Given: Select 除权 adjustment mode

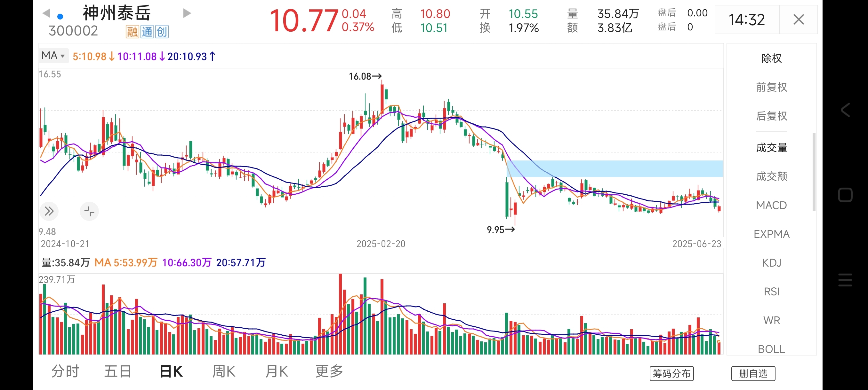Looking at the screenshot, I should pyautogui.click(x=771, y=58).
